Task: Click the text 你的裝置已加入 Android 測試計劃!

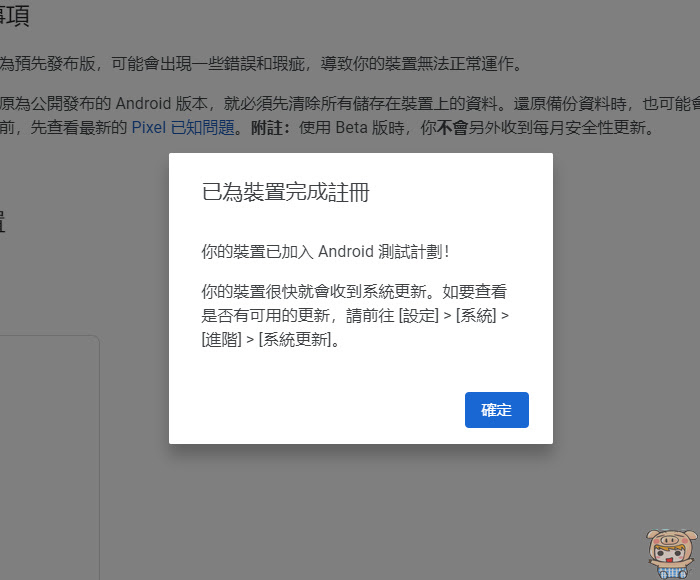Action: [325, 251]
